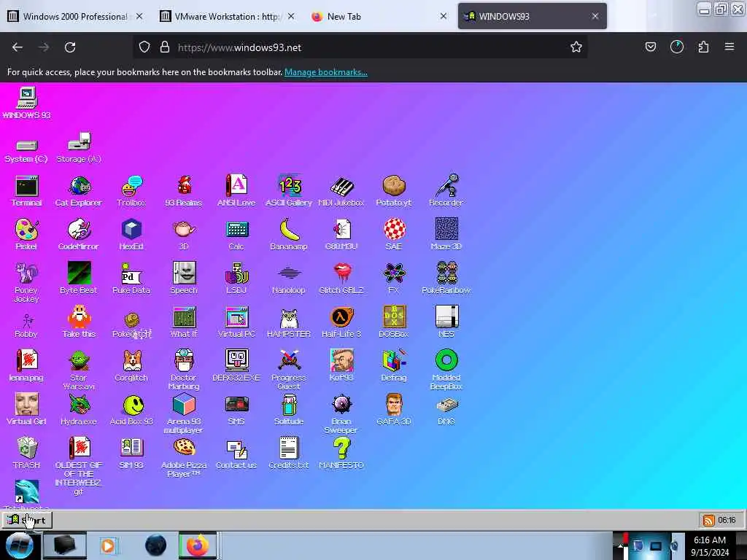Open the NES emulator icon

[446, 322]
